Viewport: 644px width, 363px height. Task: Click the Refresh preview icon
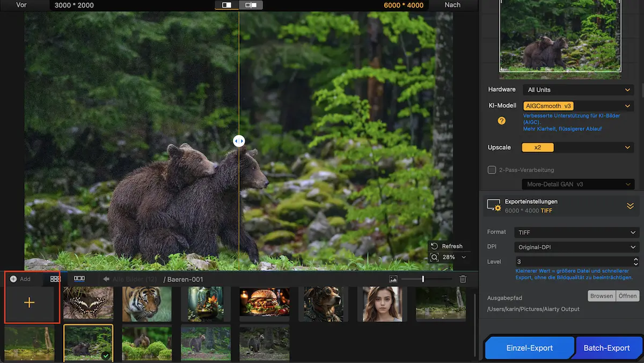[x=435, y=246]
